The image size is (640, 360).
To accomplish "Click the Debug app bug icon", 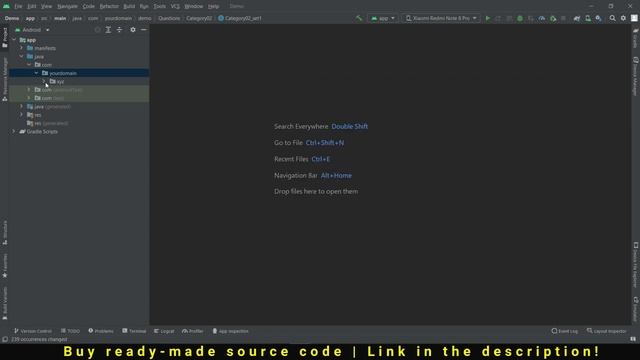I will click(x=520, y=18).
